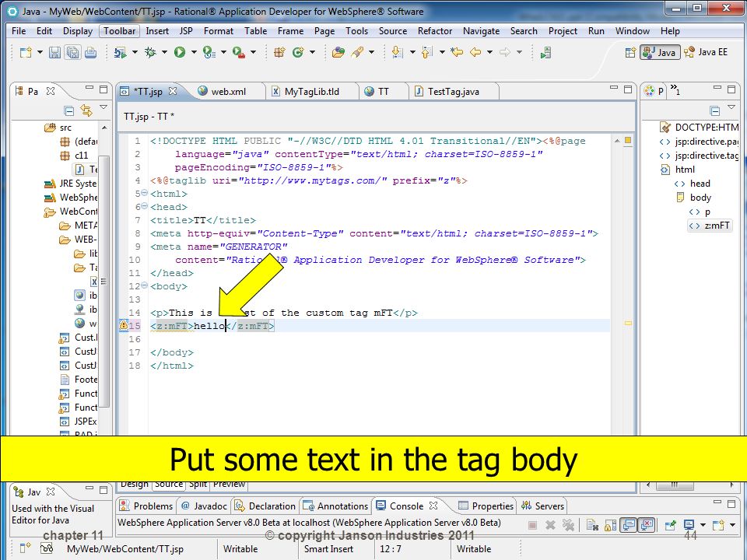
Task: Click the Previous Annotation icon
Action: coord(427,52)
